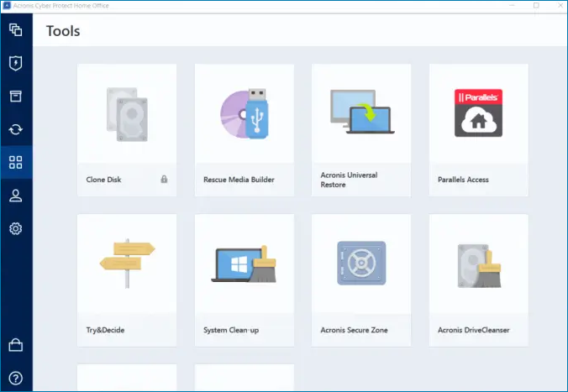
Task: Launch the System Clean-up tool
Action: [x=244, y=280]
